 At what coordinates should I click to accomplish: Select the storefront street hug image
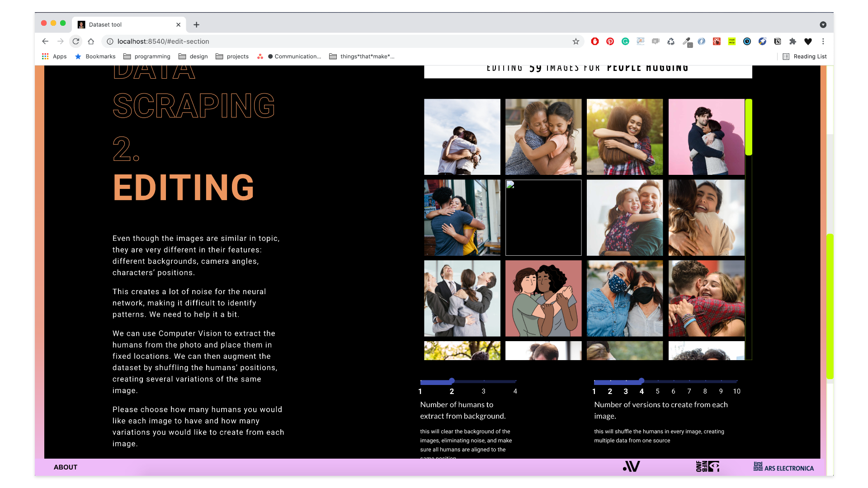click(x=462, y=218)
